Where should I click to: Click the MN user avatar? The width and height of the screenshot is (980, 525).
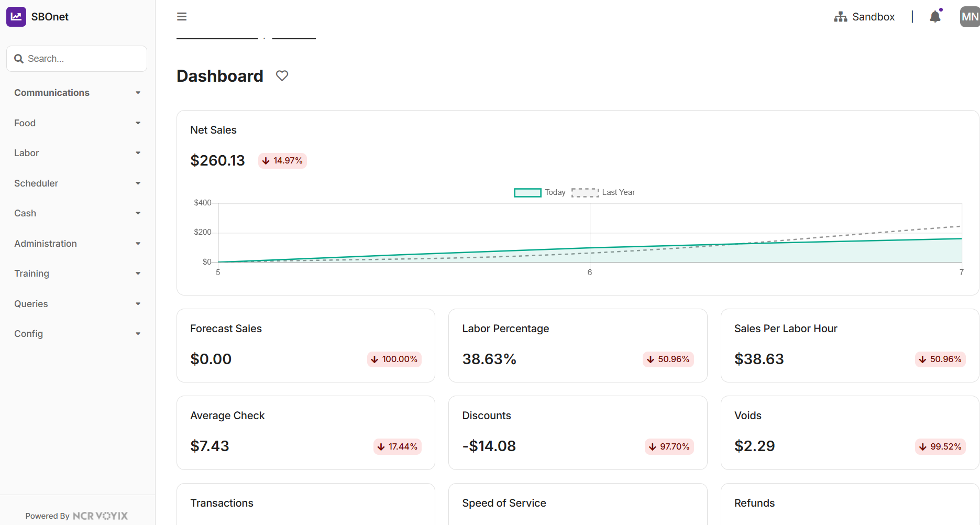969,17
